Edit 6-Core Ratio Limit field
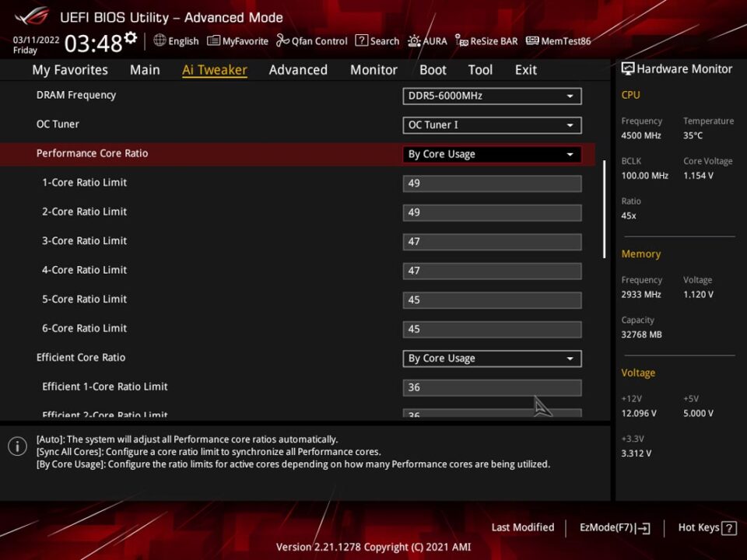The width and height of the screenshot is (747, 560). 492,329
